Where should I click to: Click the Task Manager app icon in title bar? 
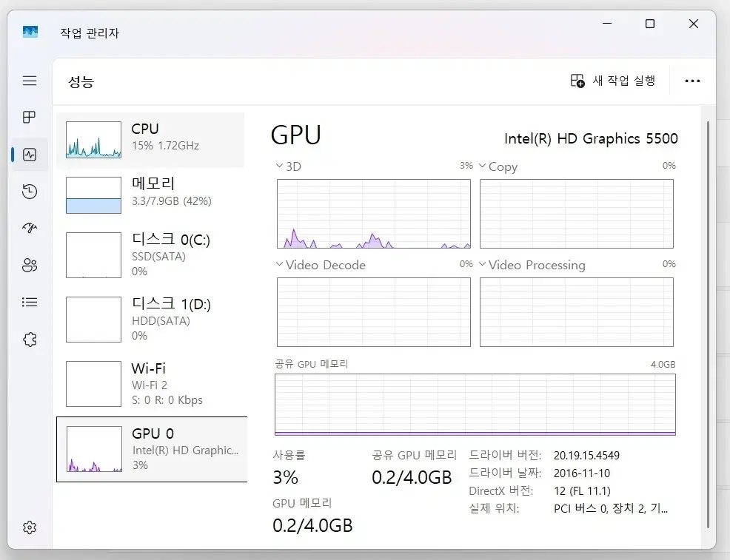click(30, 32)
